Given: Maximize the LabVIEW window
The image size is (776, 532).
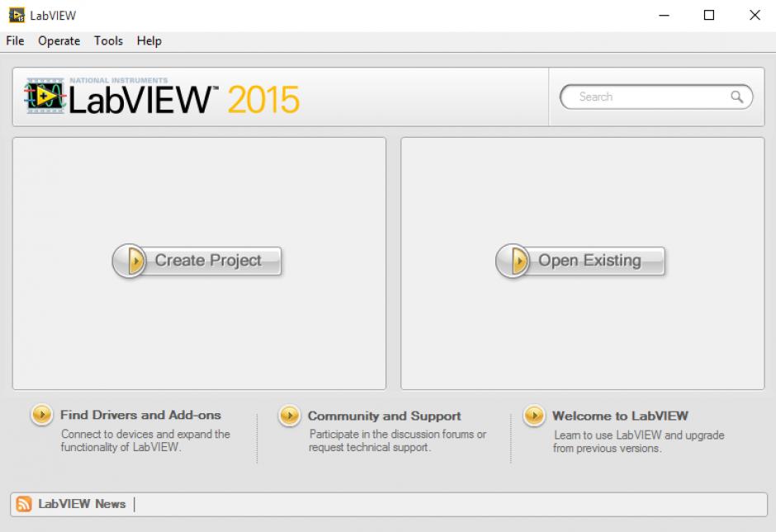Looking at the screenshot, I should tap(709, 16).
